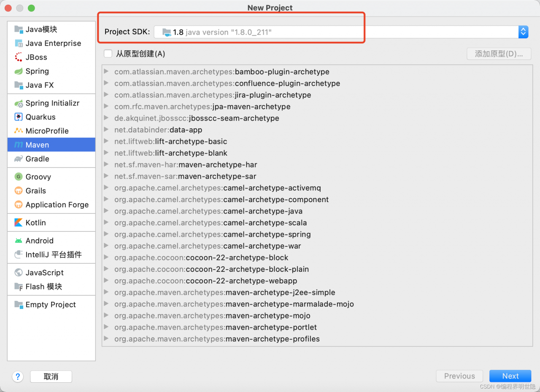Image resolution: width=540 pixels, height=392 pixels.
Task: Expand lift-archetype-basic entry
Action: click(x=106, y=141)
